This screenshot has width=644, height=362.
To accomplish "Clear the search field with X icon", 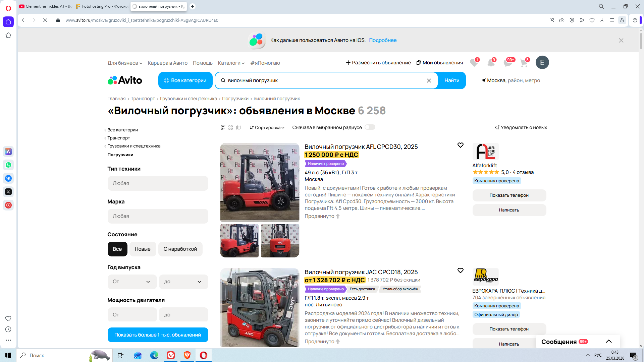I will point(429,80).
